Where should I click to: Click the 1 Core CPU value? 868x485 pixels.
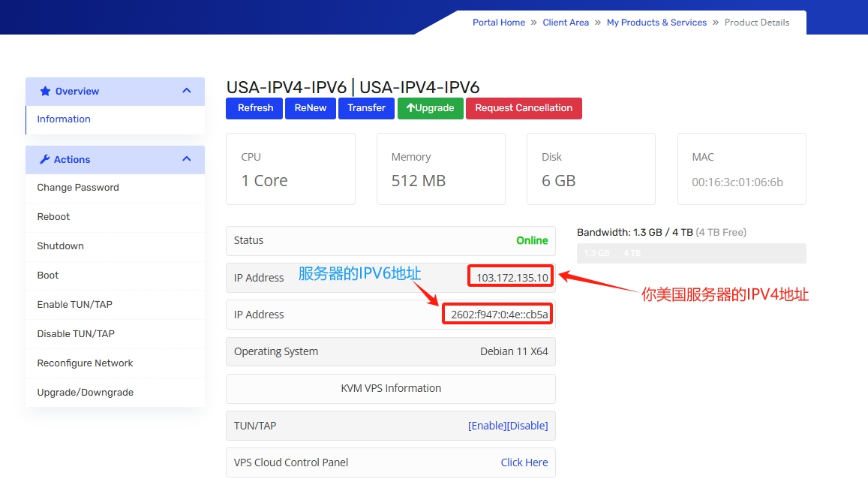[264, 181]
